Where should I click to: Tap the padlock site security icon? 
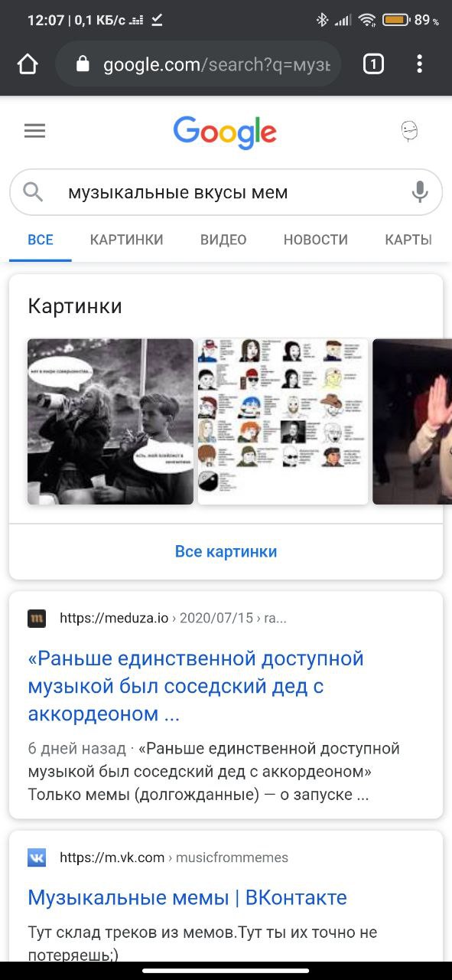coord(83,64)
